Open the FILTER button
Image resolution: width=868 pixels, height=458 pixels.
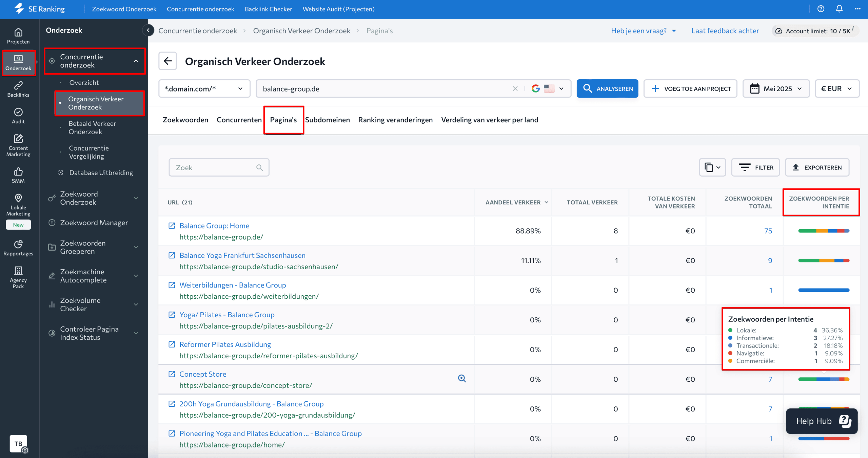point(755,167)
